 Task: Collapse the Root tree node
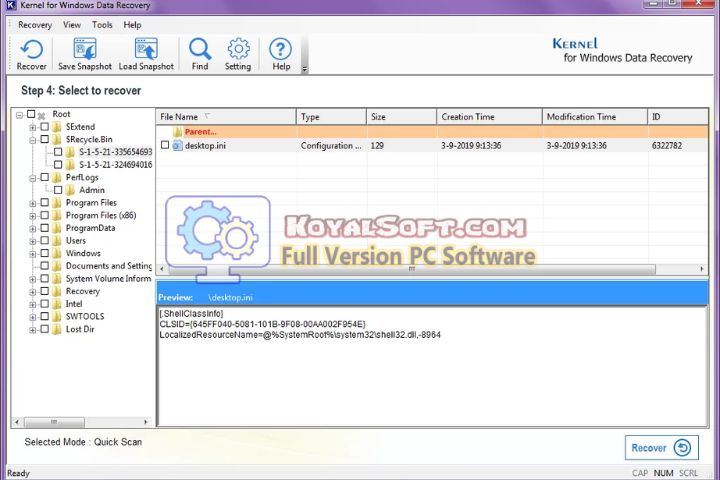19,115
